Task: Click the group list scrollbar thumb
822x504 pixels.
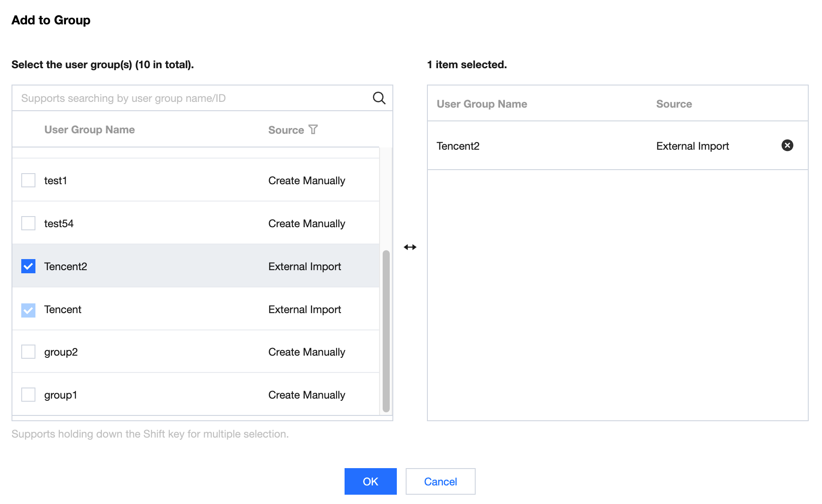Action: coord(386,330)
